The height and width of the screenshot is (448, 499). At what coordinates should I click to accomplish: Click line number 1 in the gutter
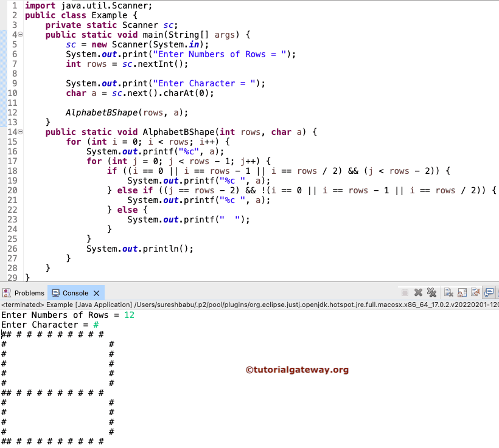coord(15,5)
